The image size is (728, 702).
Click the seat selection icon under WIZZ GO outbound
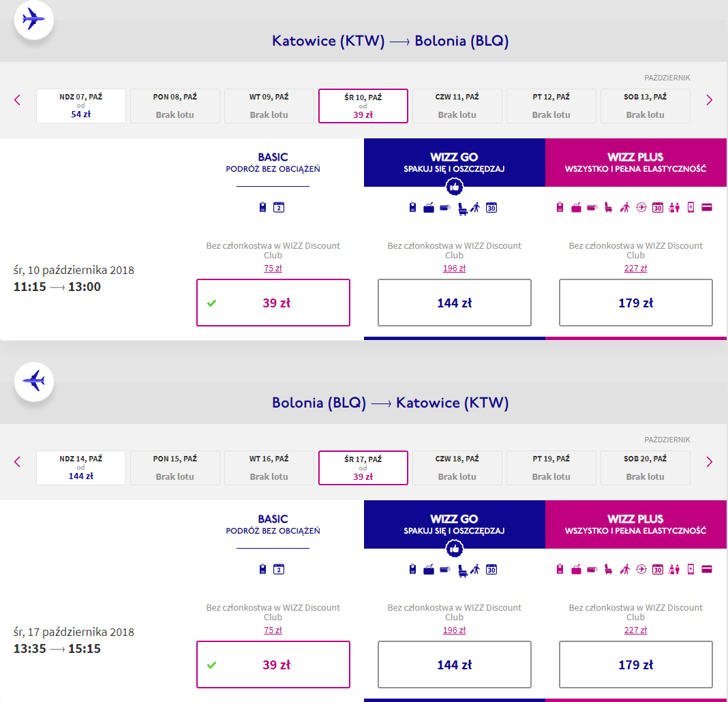click(463, 209)
